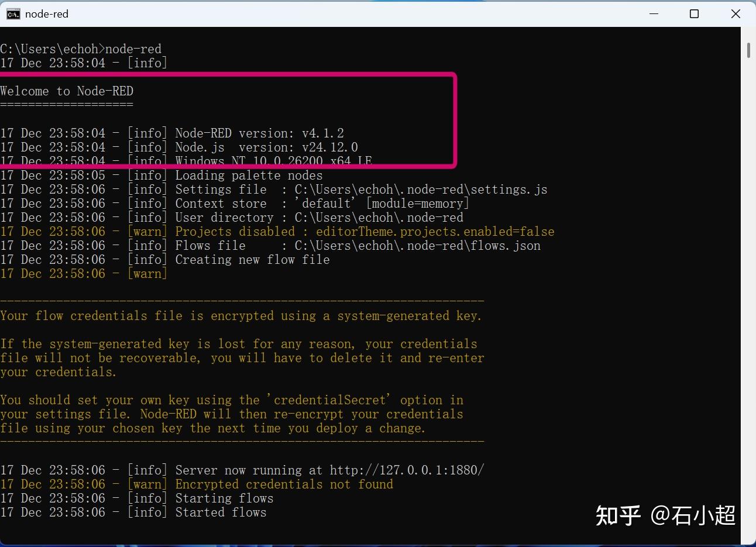This screenshot has height=547, width=756.
Task: Click the 'Loading palette nodes' log line
Action: click(x=161, y=176)
